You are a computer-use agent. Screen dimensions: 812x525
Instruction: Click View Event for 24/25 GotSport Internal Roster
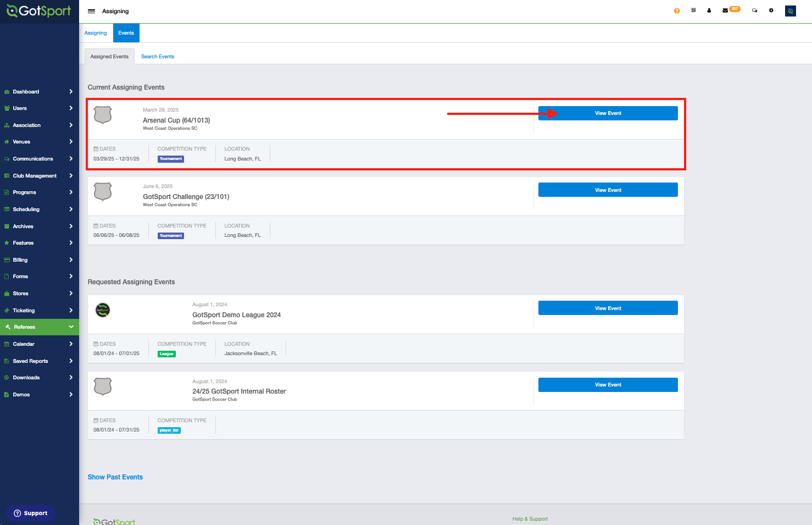pyautogui.click(x=608, y=385)
